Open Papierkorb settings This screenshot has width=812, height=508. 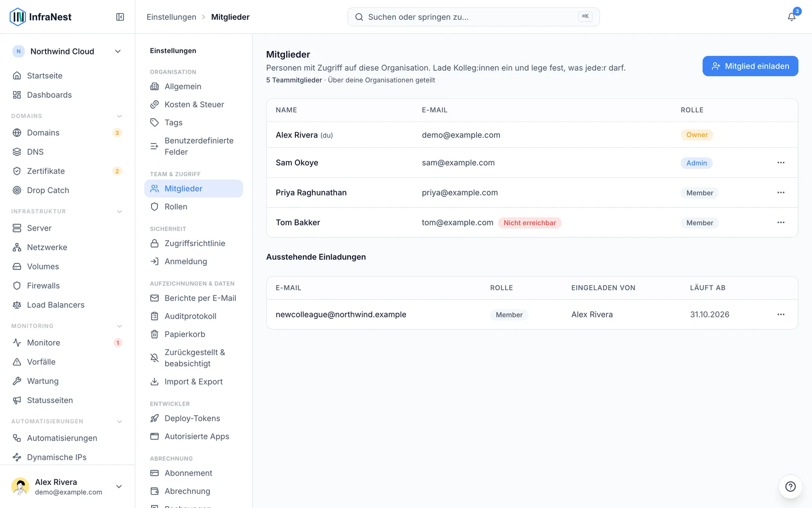point(193,334)
